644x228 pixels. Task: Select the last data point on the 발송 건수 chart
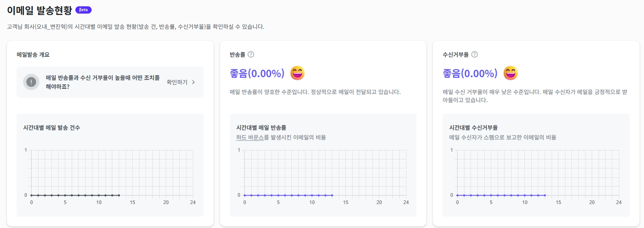pyautogui.click(x=119, y=196)
